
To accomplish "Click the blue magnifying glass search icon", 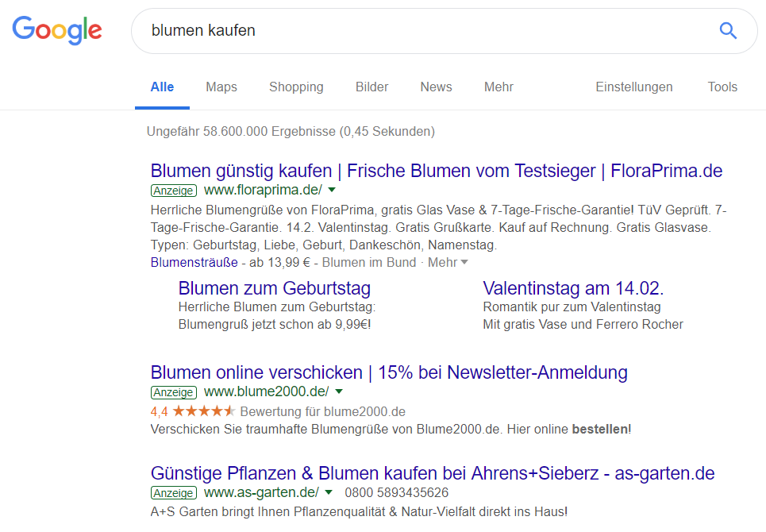I will pyautogui.click(x=727, y=30).
